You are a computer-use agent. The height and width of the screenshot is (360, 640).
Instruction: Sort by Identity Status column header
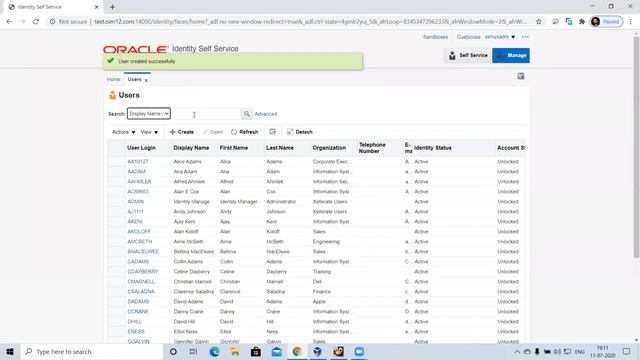(x=433, y=148)
